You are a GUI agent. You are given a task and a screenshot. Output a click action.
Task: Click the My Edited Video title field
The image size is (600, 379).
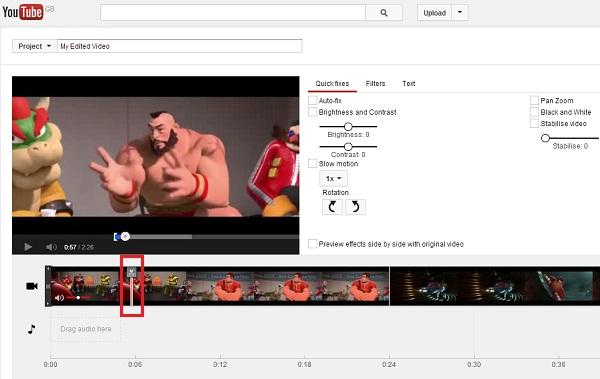click(x=179, y=46)
